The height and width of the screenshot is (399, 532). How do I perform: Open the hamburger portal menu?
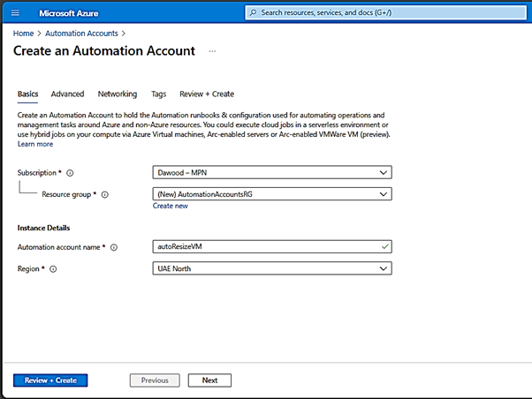click(15, 13)
